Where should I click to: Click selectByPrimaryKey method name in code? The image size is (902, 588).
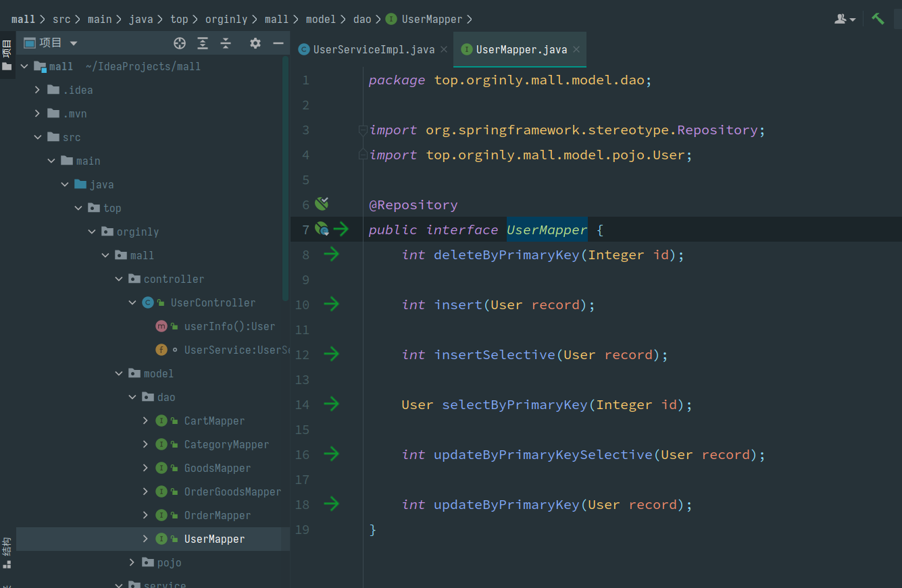click(x=515, y=404)
